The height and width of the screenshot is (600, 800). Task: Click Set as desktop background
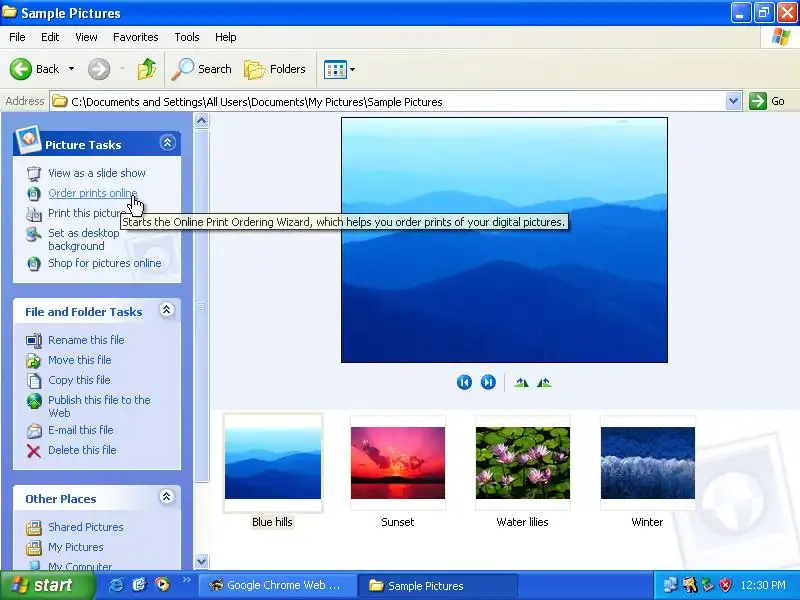point(84,239)
